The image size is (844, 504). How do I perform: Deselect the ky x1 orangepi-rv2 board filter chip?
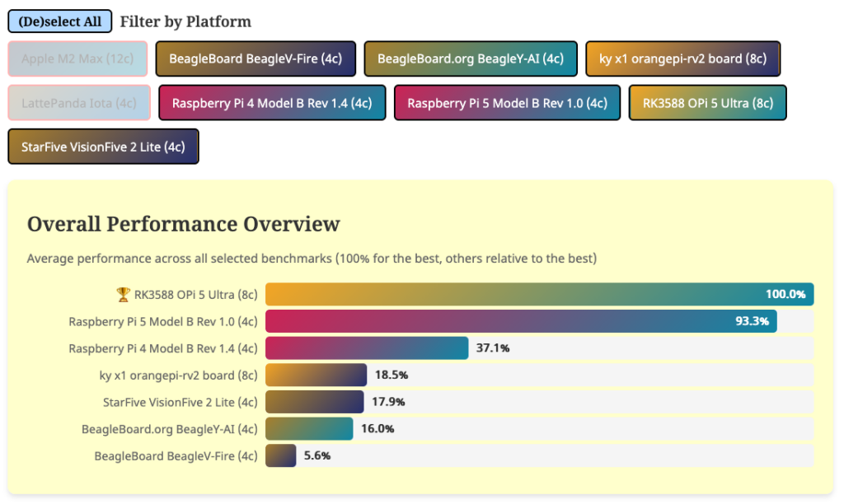[682, 58]
